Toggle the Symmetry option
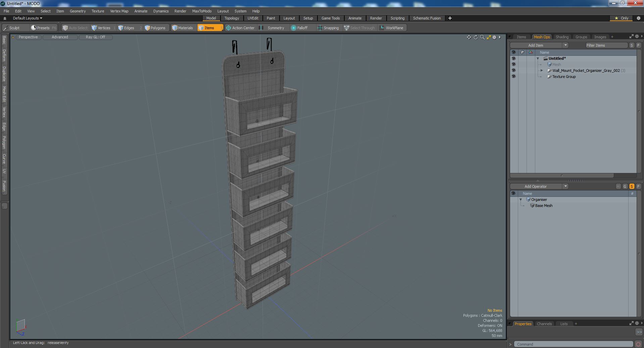The image size is (644, 348). pos(272,28)
